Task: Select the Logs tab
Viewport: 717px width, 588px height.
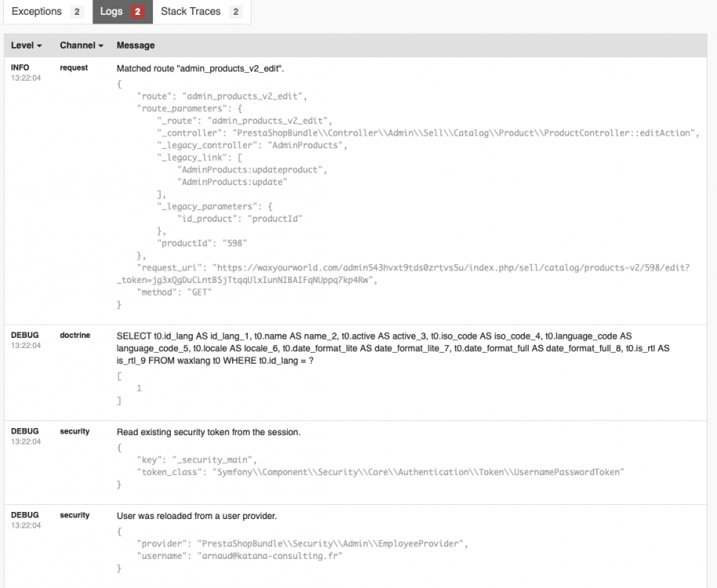Action: coord(111,12)
